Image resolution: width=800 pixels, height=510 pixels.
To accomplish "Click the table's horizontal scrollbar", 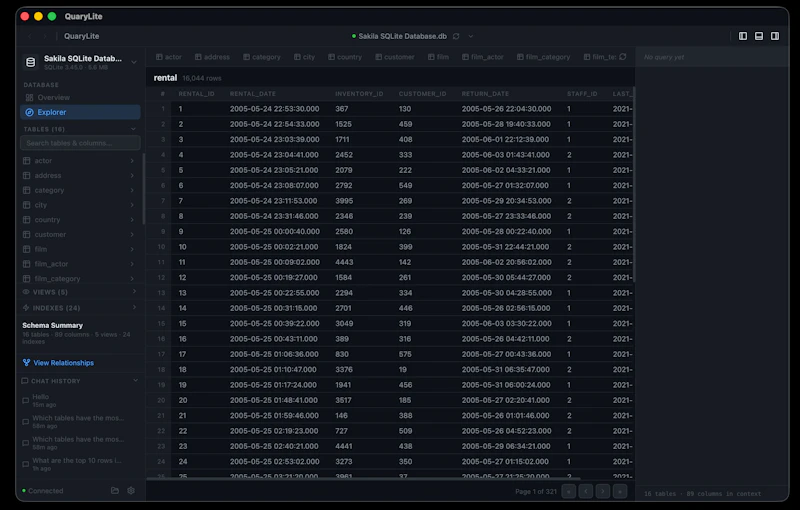I will coord(363,478).
